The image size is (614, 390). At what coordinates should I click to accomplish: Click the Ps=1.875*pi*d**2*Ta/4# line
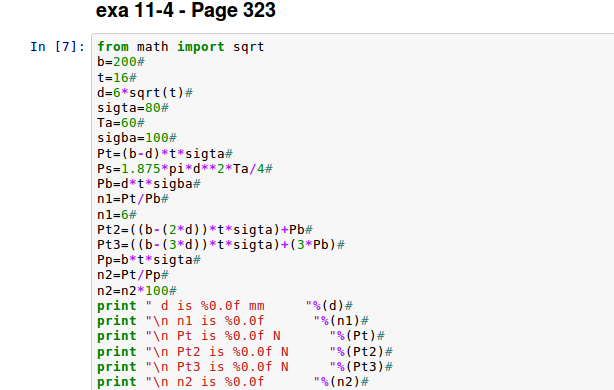tap(185, 169)
